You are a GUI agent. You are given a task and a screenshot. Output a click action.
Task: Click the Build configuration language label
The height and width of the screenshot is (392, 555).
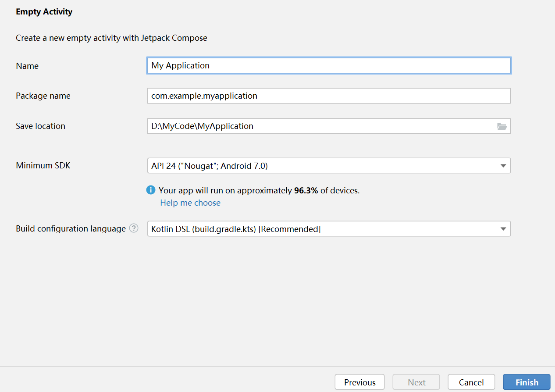point(71,229)
